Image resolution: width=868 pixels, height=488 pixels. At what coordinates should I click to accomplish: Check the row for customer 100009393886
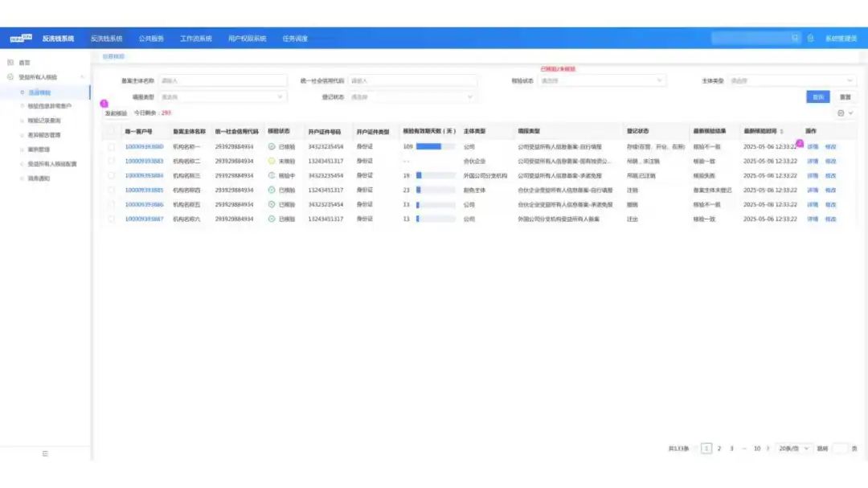tap(111, 204)
